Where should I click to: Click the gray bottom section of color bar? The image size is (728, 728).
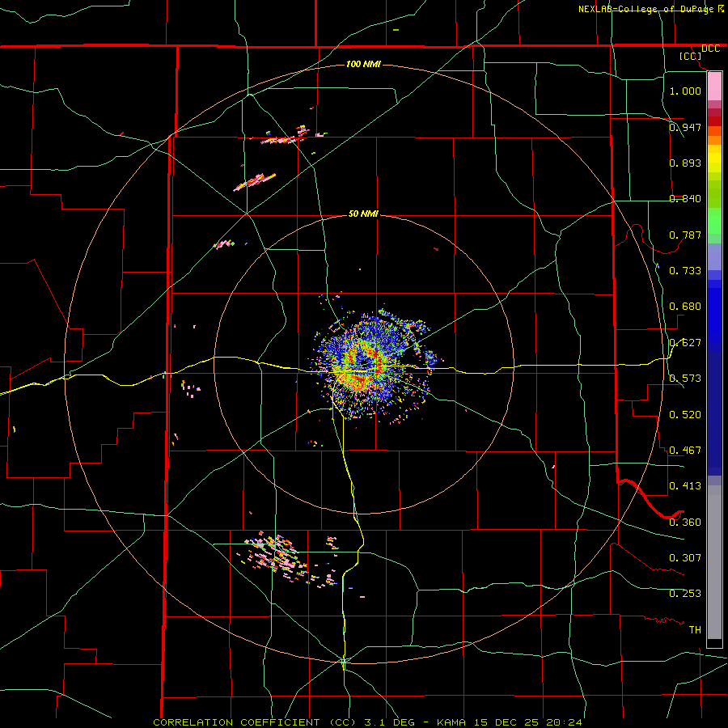coord(714,562)
